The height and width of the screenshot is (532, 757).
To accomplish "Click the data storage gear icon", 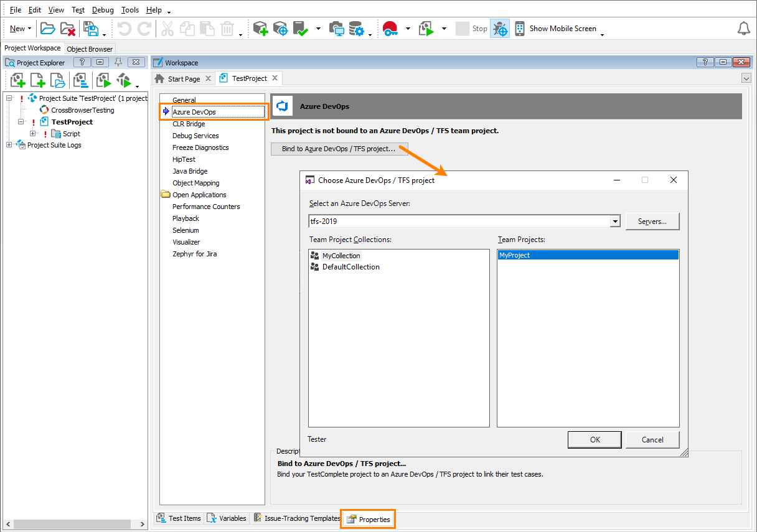I will coord(357,29).
